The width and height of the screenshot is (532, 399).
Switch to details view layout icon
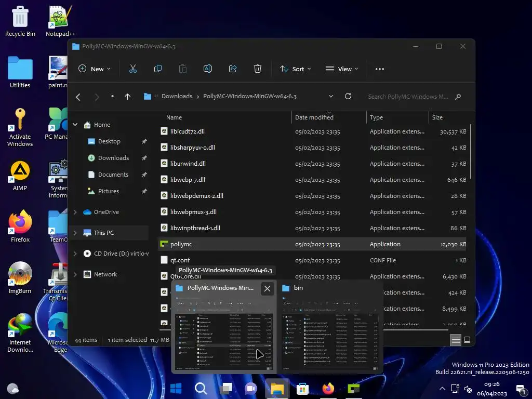pyautogui.click(x=456, y=340)
